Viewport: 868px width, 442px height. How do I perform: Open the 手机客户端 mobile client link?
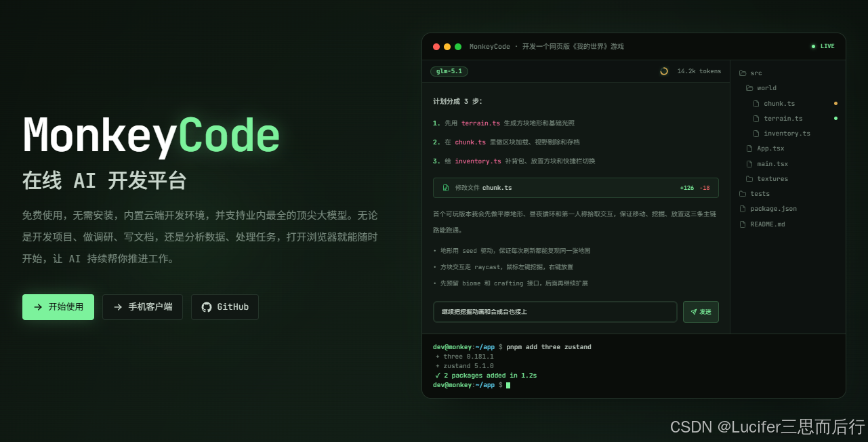[142, 307]
